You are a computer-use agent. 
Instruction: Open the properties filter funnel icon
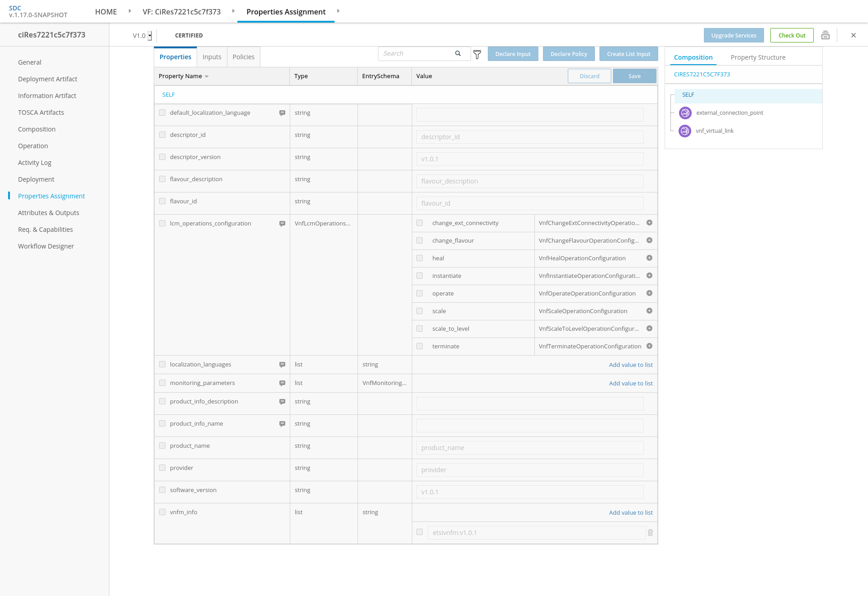point(477,55)
